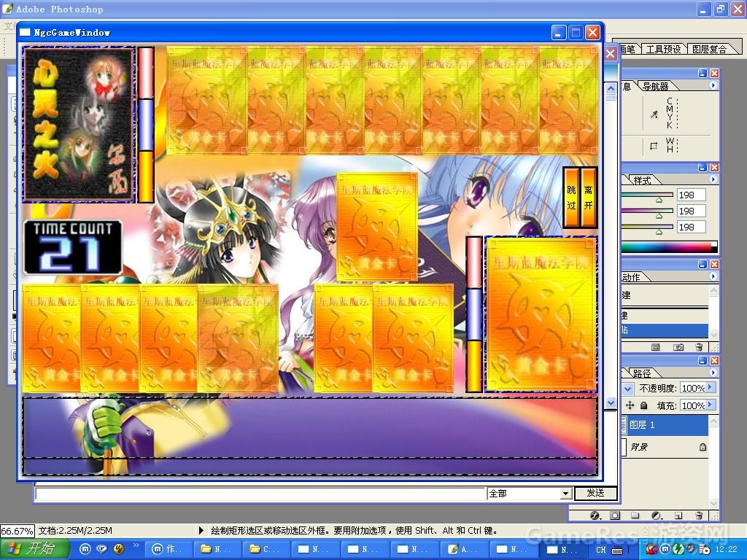Open the adjustment layer icon menu
Viewport: 747px width, 560px height.
pos(656,516)
